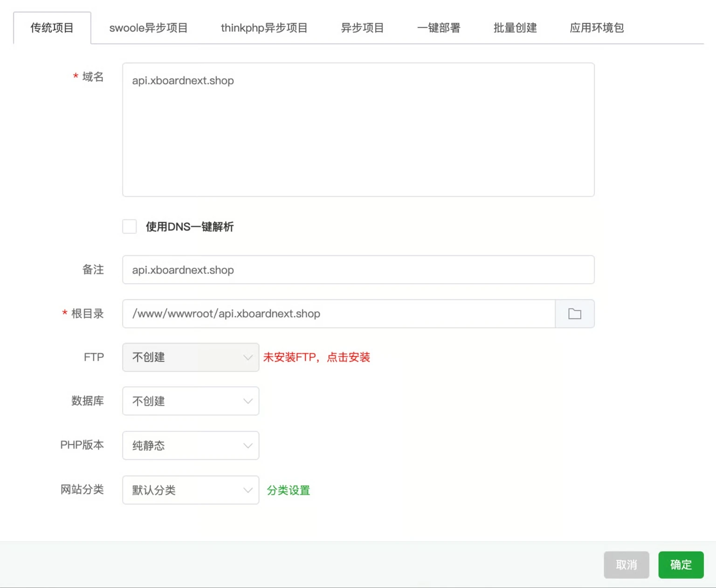This screenshot has height=588, width=716.
Task: Open the root directory folder picker
Action: point(574,314)
